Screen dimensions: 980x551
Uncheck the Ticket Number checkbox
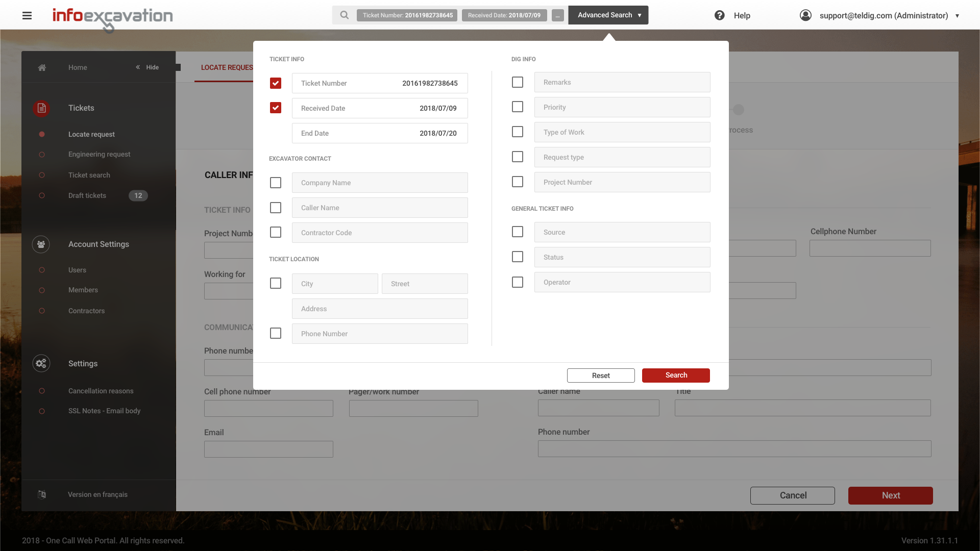[276, 83]
